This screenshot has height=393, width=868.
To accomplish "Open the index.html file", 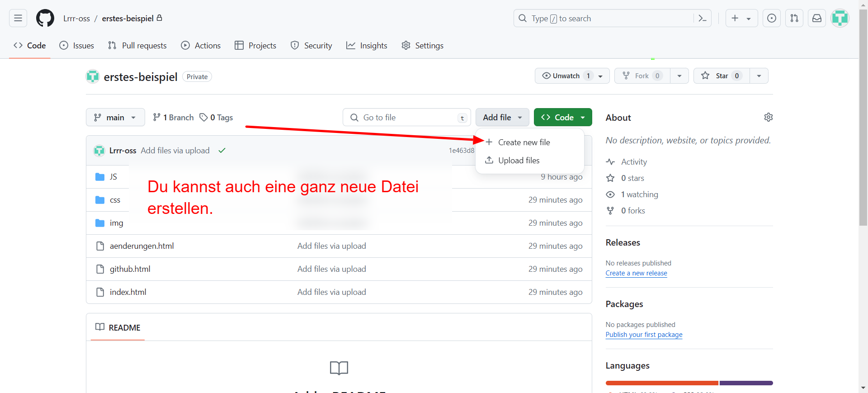I will point(128,292).
